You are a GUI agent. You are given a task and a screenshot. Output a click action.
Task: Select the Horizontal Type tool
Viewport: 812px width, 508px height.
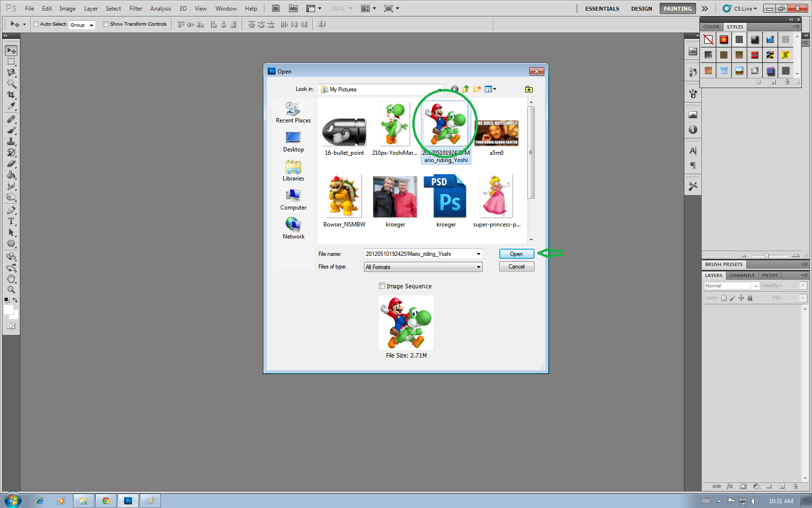(x=11, y=221)
